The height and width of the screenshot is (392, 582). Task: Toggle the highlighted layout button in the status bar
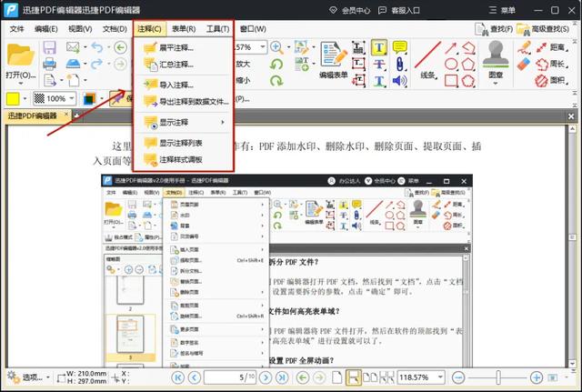click(353, 377)
